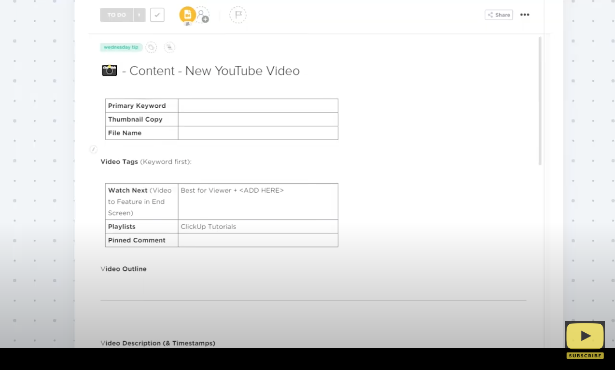Viewport: 615px width, 370px height.
Task: Open the status dropdown arrow beside TO DO
Action: (139, 15)
